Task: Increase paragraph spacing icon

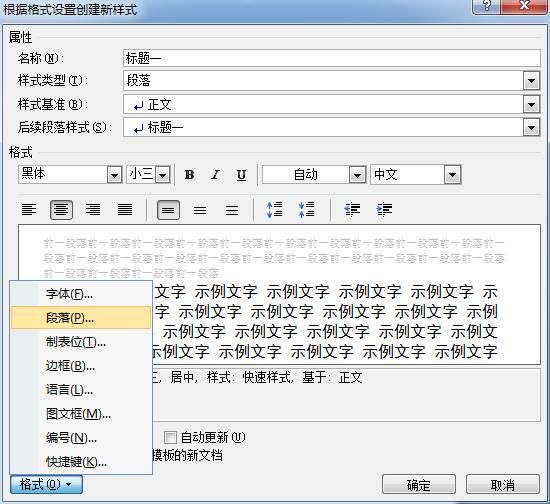Action: (274, 210)
